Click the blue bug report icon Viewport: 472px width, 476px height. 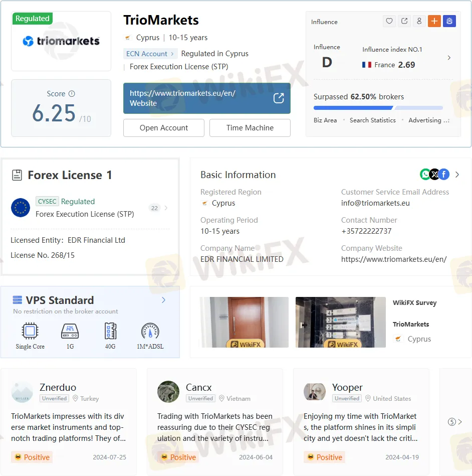tap(449, 21)
